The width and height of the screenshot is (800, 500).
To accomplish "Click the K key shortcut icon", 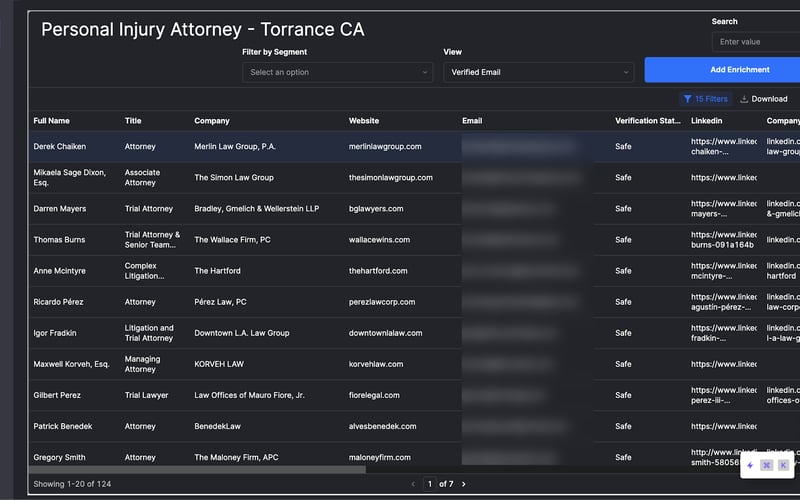I will click(x=783, y=465).
